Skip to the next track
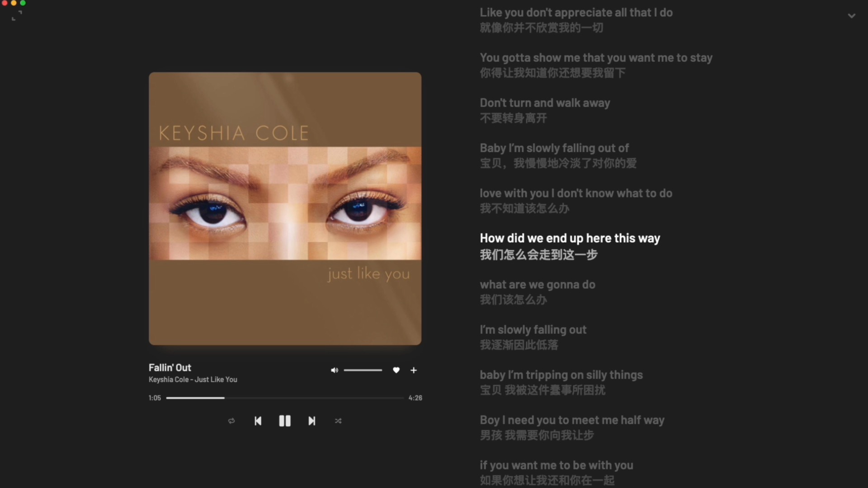Viewport: 868px width, 488px height. (x=312, y=421)
